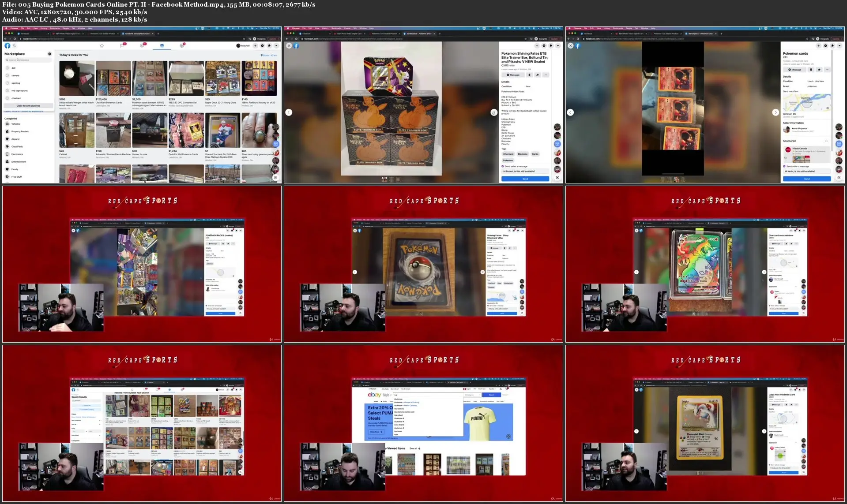Click the Create plus icon in Marketplace home frame

[x=255, y=46]
